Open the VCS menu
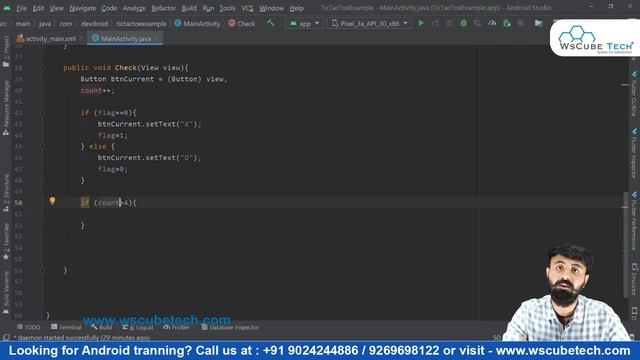 [x=247, y=8]
